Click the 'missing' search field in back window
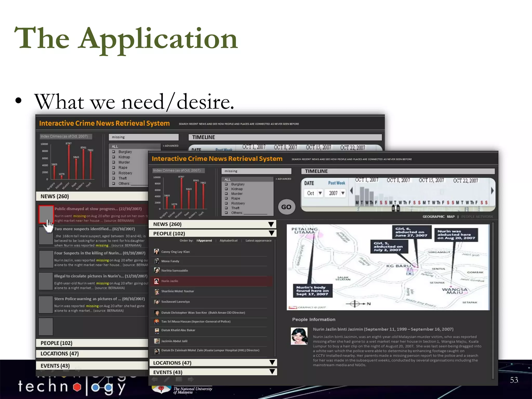The width and height of the screenshot is (532, 399). 144,137
